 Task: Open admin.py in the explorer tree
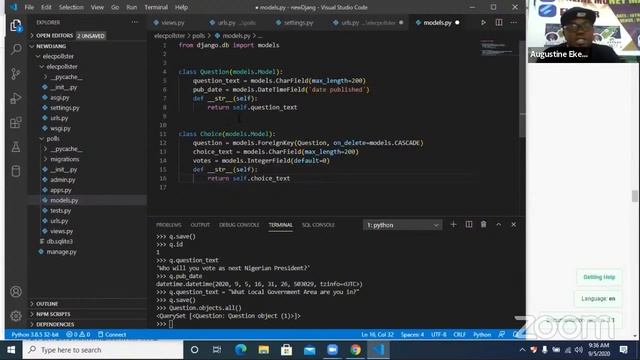[x=63, y=180]
